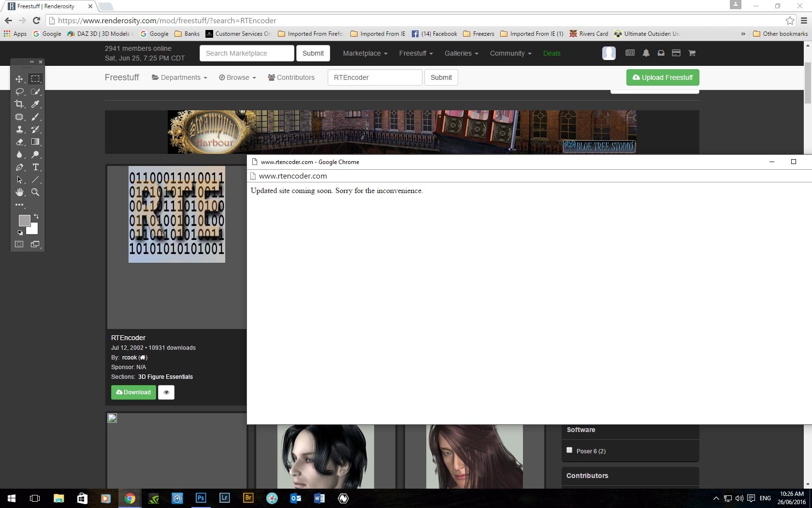This screenshot has width=812, height=508.
Task: Expand the Community dropdown
Action: [x=510, y=53]
